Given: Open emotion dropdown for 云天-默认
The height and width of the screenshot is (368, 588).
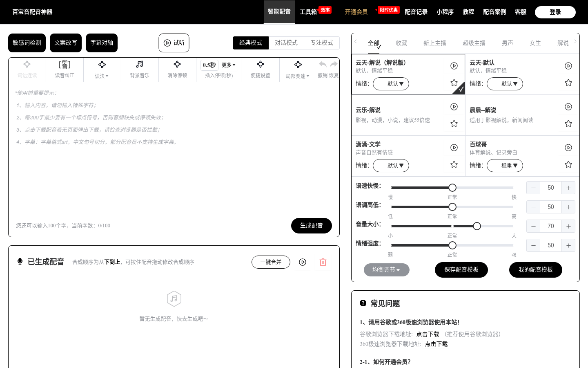Looking at the screenshot, I should point(505,84).
